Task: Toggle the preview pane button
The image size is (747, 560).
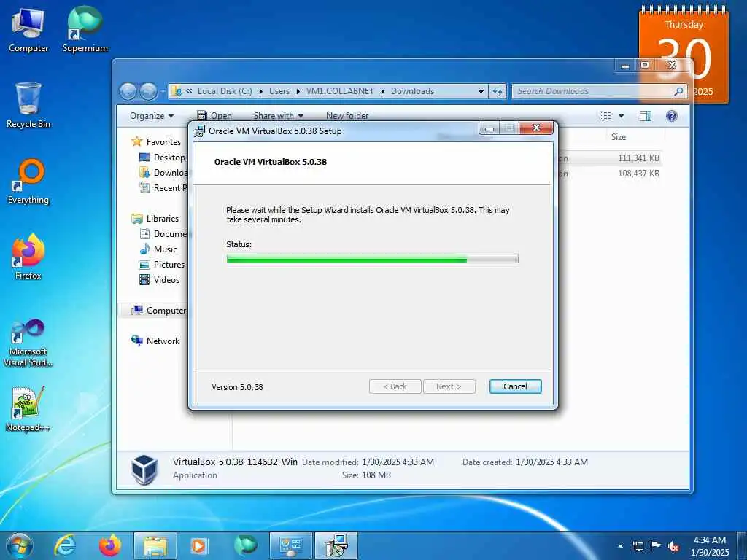Action: [x=646, y=116]
